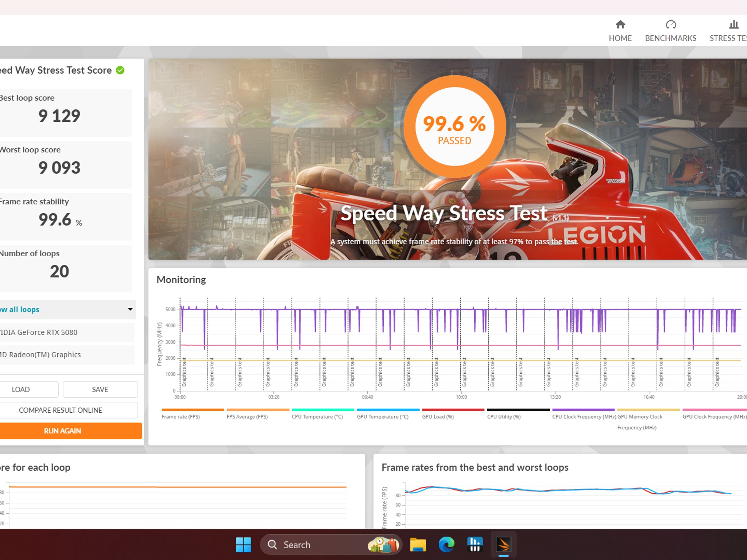Screen dimensions: 747x560
Task: Click the green passed checkmark icon
Action: (120, 70)
